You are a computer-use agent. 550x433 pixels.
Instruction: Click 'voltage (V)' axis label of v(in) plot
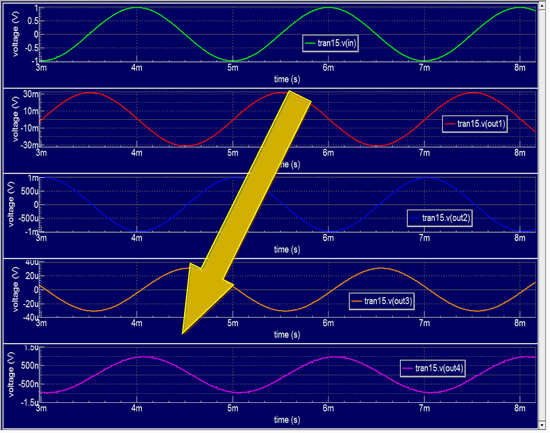[15, 34]
